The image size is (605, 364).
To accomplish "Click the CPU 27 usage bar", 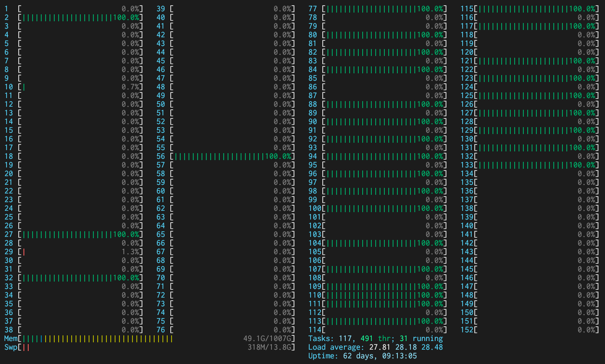I will pos(78,234).
